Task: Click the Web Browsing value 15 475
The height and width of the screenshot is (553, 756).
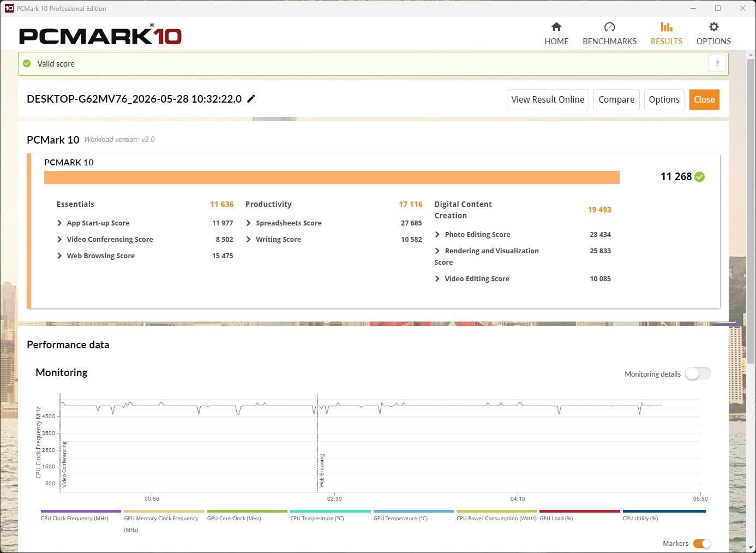Action: click(x=223, y=255)
